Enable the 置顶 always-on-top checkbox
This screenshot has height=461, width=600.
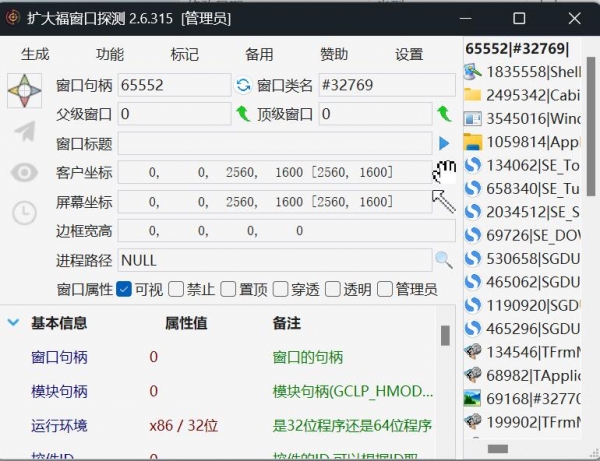point(228,289)
